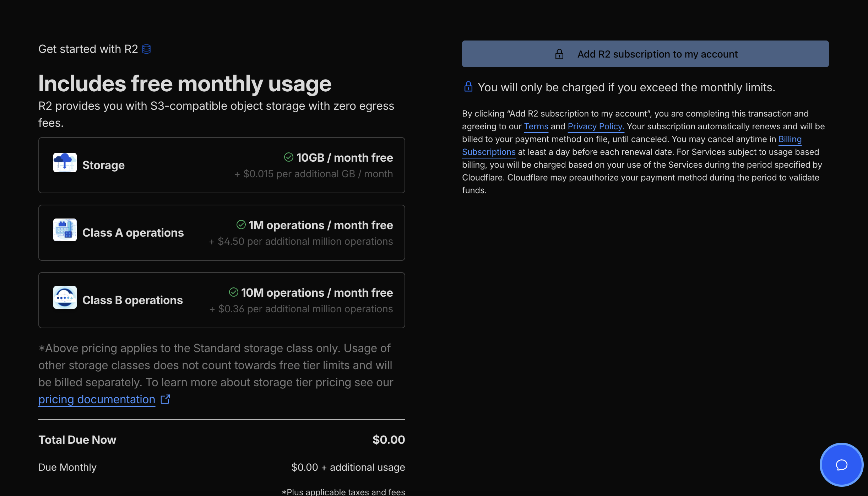Add R2 subscription to my account
The height and width of the screenshot is (496, 868).
point(657,54)
